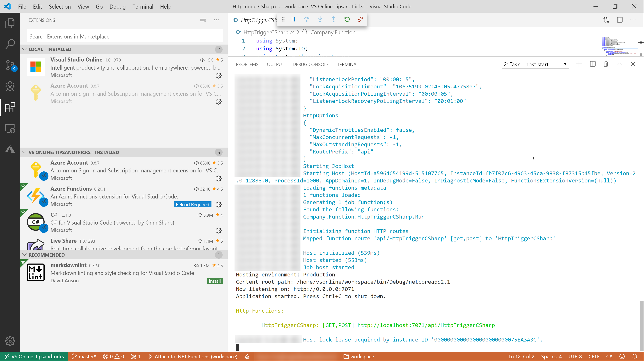Open the terminal selector dropdown

[x=535, y=65]
